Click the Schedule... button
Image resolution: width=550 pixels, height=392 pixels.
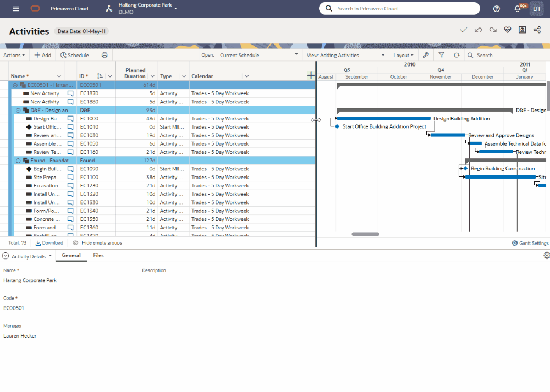pos(76,55)
